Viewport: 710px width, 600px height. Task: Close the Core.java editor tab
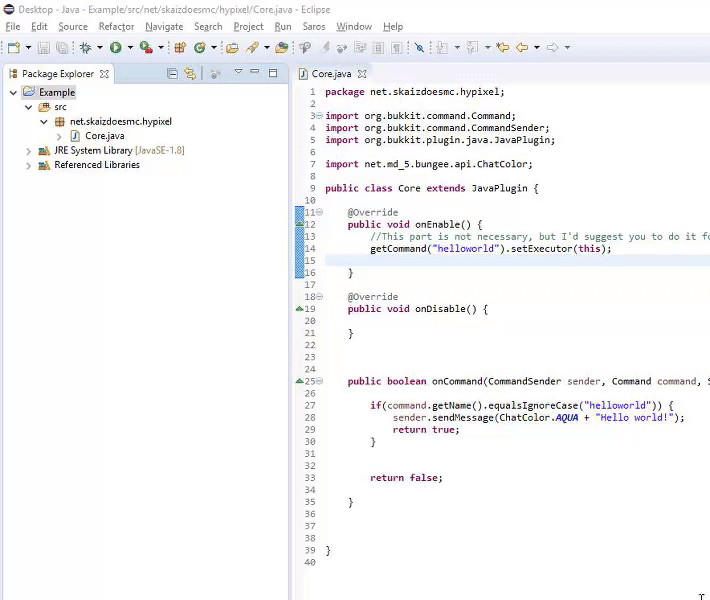362,74
